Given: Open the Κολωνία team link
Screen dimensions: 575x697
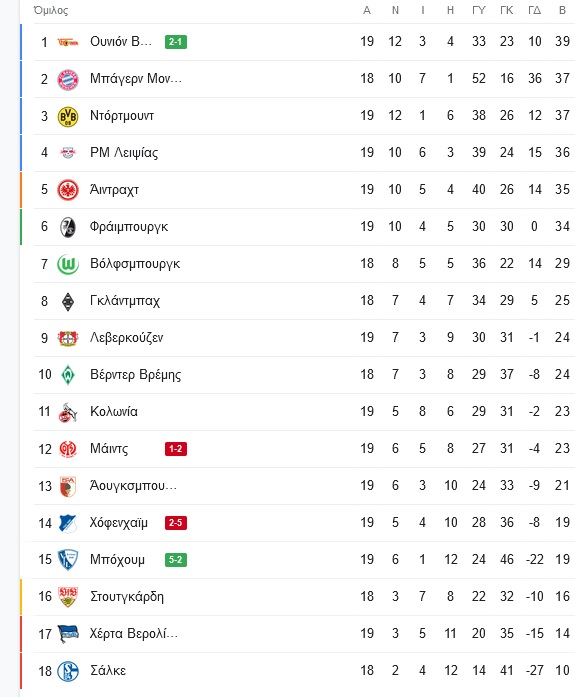Looking at the screenshot, I should point(114,412).
